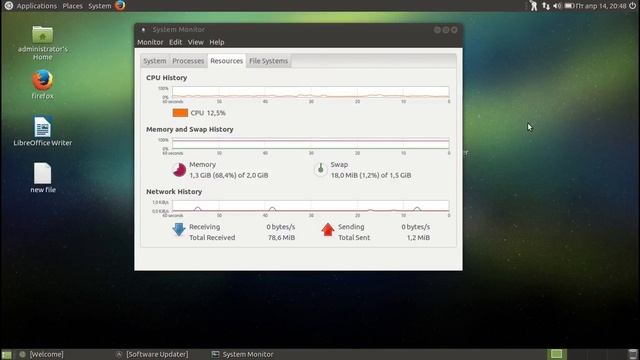The height and width of the screenshot is (360, 640).
Task: Switch to the Processes tab
Action: (x=188, y=61)
